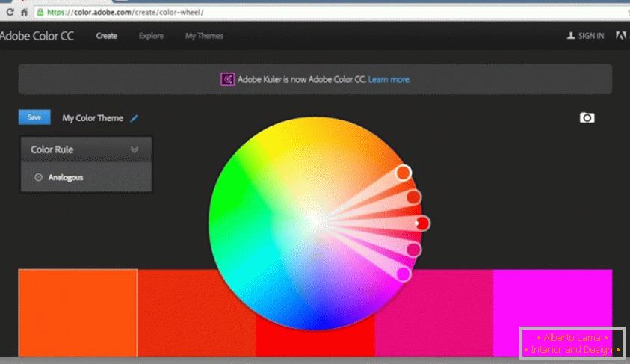Viewport: 630px width, 364px height.
Task: Select the pink handle on color wheel
Action: tap(413, 250)
